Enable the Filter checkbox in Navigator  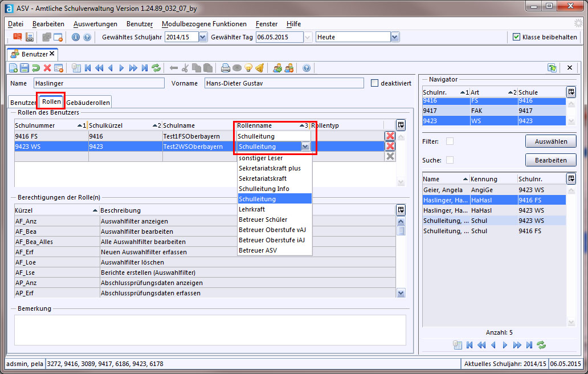click(x=450, y=141)
